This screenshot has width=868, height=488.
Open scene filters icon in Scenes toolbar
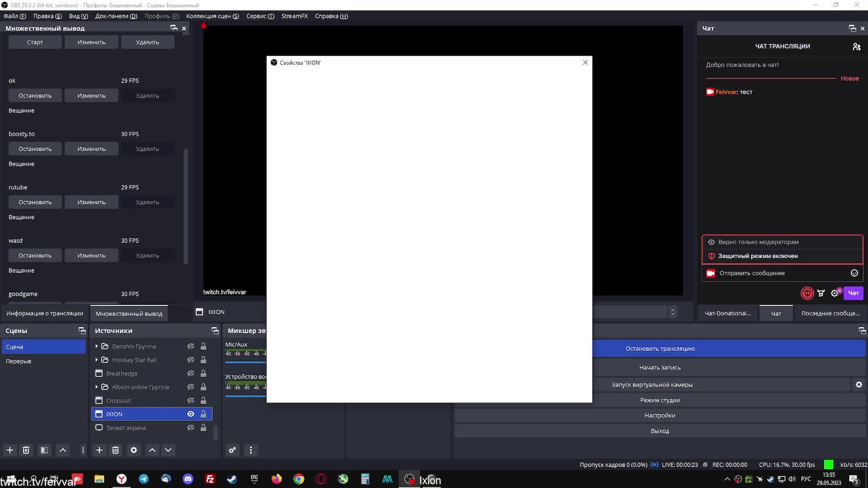click(44, 450)
